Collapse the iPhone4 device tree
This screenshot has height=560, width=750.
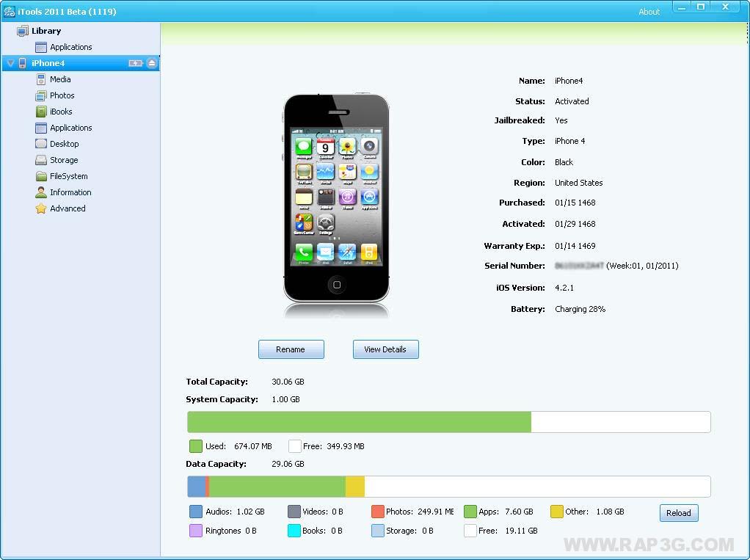click(x=10, y=63)
